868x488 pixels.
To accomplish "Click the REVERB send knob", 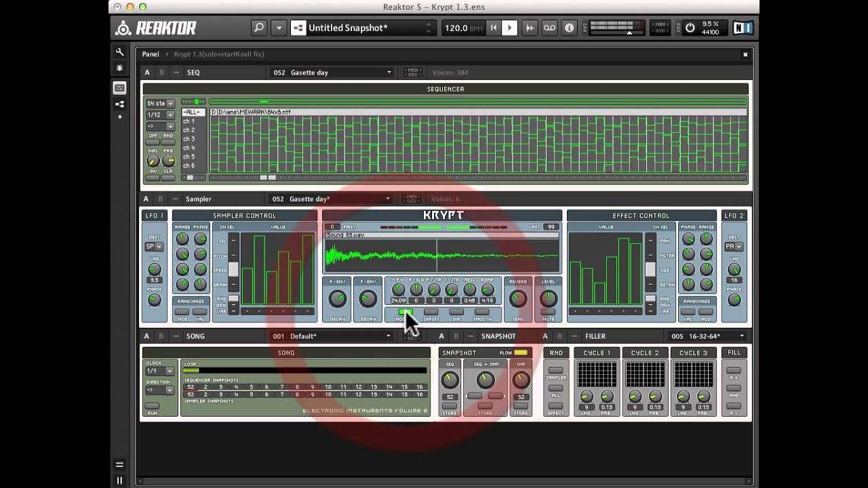I will (517, 298).
